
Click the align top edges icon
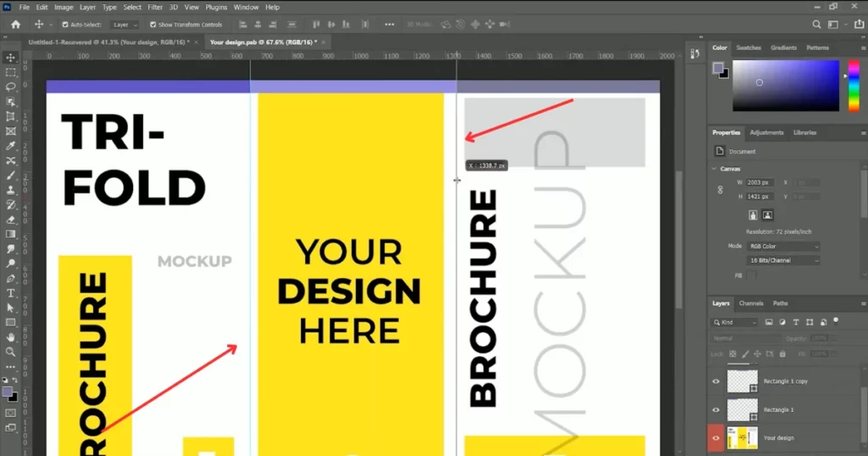(316, 25)
